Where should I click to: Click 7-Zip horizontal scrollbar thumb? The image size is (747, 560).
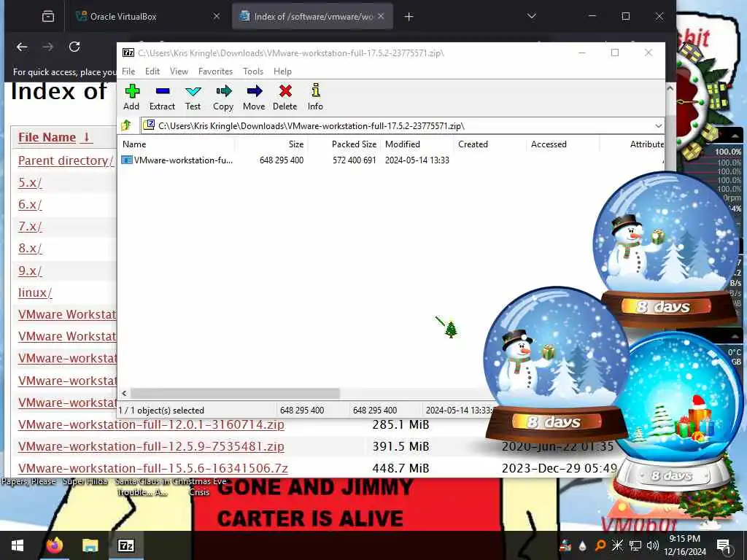[x=235, y=393]
